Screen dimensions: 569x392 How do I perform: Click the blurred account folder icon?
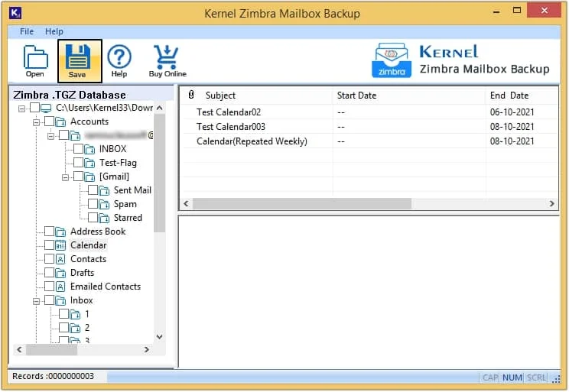click(75, 135)
